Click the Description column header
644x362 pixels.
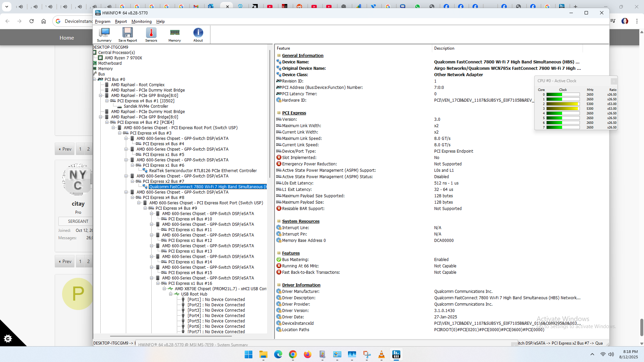pyautogui.click(x=444, y=48)
